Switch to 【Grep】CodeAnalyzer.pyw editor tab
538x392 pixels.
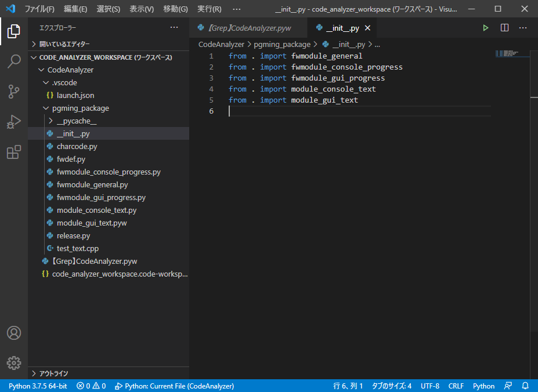pyautogui.click(x=249, y=28)
